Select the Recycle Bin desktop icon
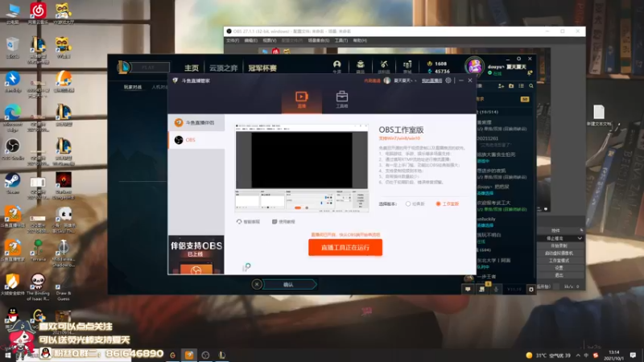The height and width of the screenshot is (362, 644). point(12,47)
